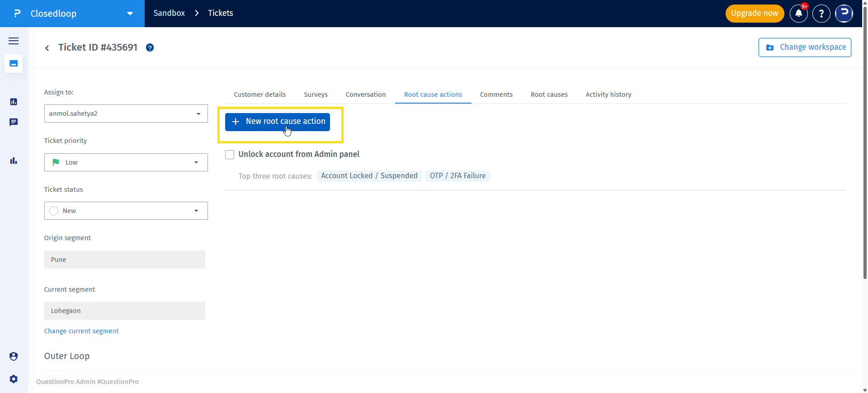Open the chat feedback icon in sidebar
868x393 pixels.
tap(14, 122)
